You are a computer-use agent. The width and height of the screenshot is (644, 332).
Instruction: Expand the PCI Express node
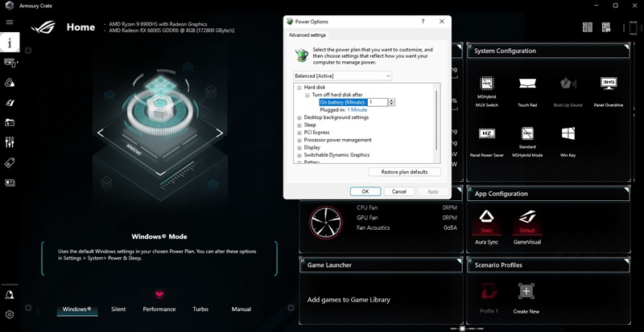pyautogui.click(x=299, y=133)
